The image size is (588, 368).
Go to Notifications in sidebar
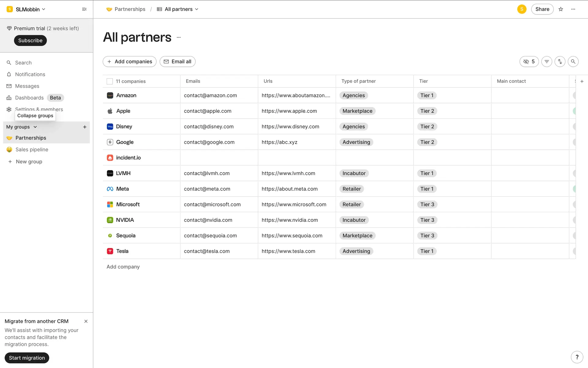click(30, 75)
